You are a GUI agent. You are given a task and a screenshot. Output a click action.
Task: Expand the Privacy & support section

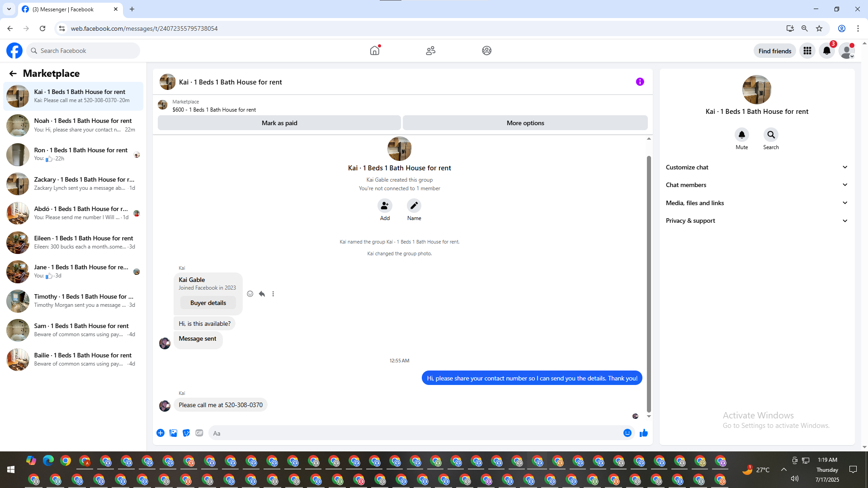(x=757, y=221)
